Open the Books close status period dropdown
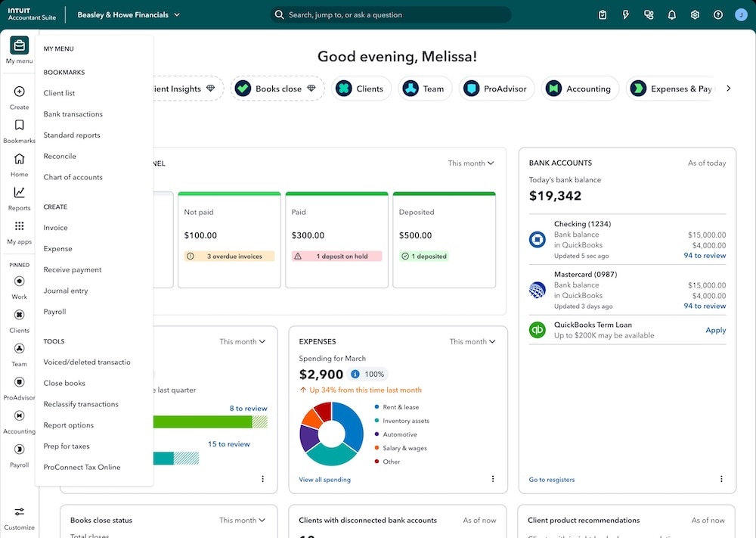This screenshot has height=538, width=756. [243, 520]
